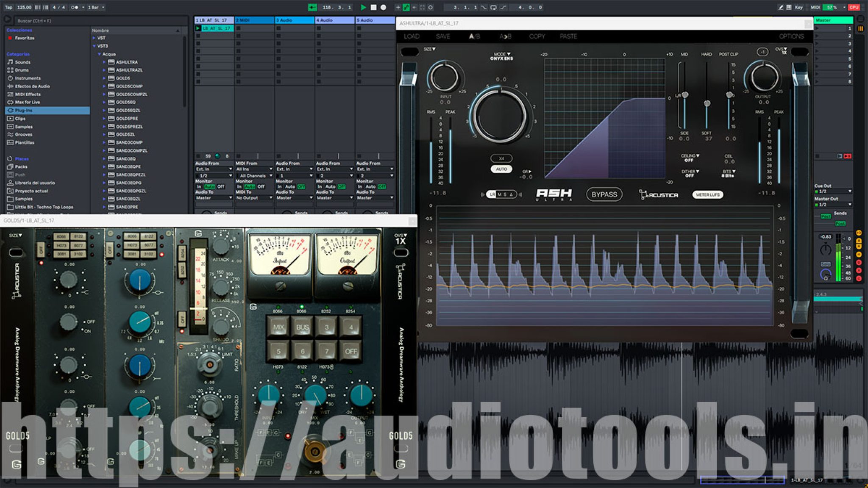
Task: Toggle the green Follow playback icon
Action: point(312,7)
